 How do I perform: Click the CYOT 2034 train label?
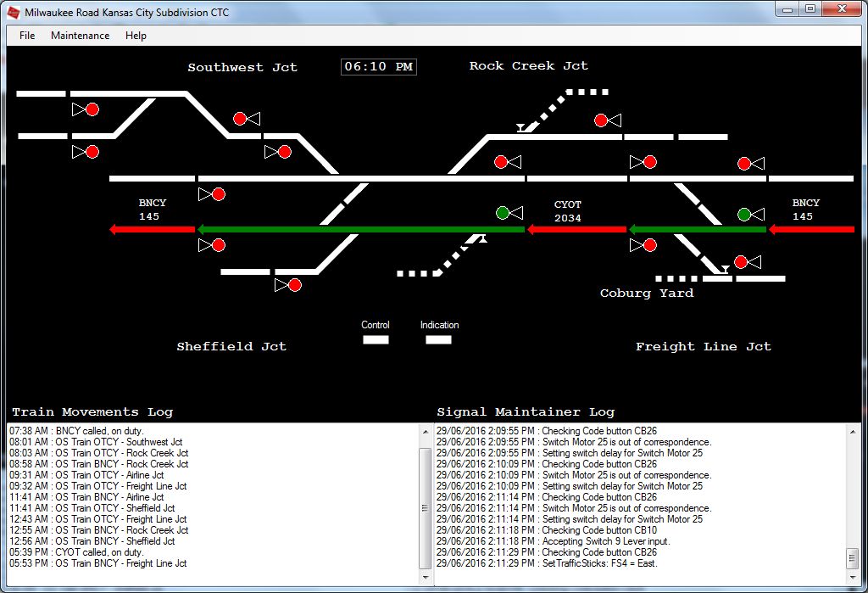click(568, 211)
